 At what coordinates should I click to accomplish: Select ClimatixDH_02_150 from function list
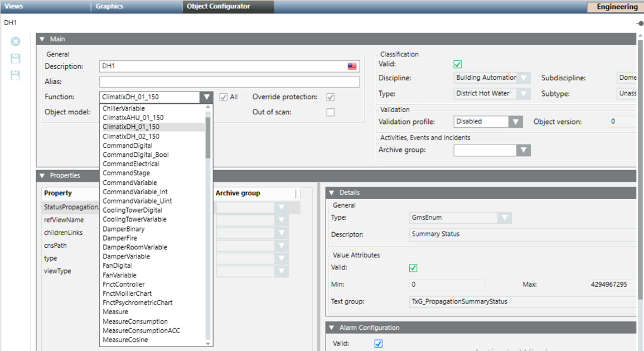(131, 136)
